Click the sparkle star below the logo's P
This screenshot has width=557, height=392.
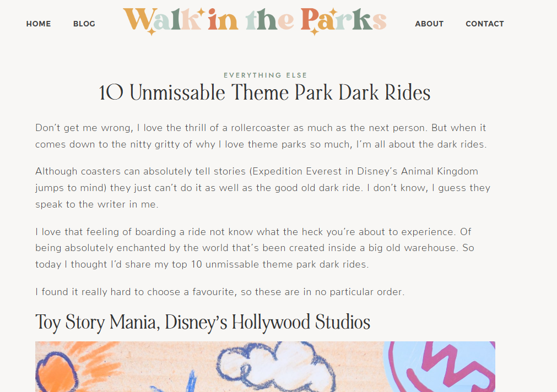tap(314, 31)
